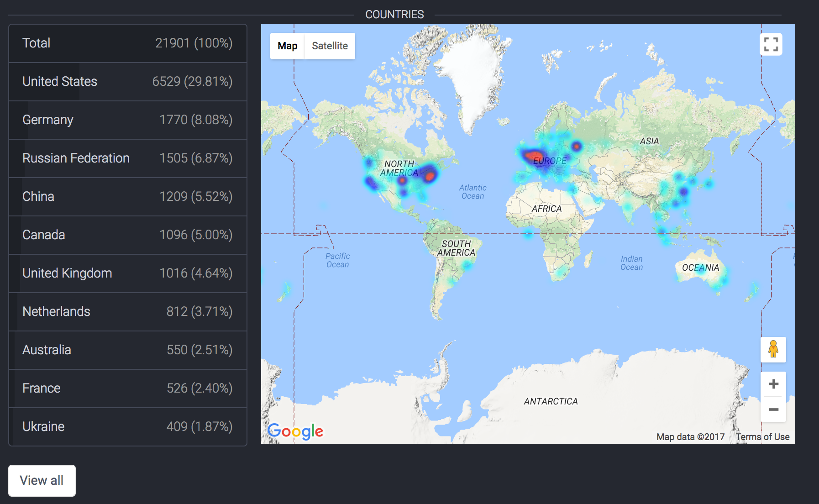Select the Ukraine row
The height and width of the screenshot is (504, 819).
(x=128, y=427)
